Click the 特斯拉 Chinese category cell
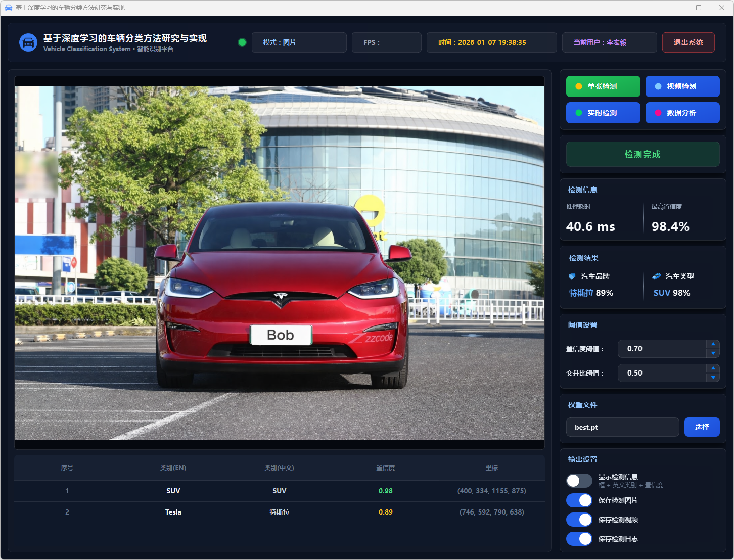Viewport: 734px width, 560px height. point(280,512)
